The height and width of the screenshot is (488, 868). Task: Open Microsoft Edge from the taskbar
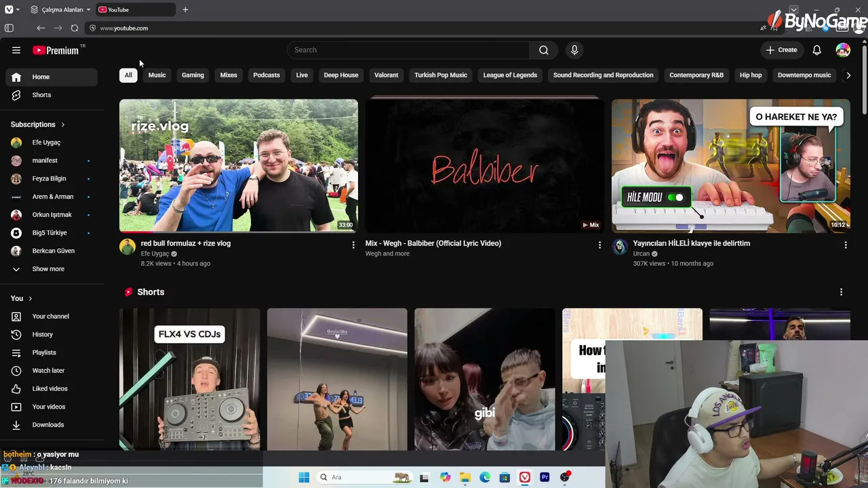(485, 478)
